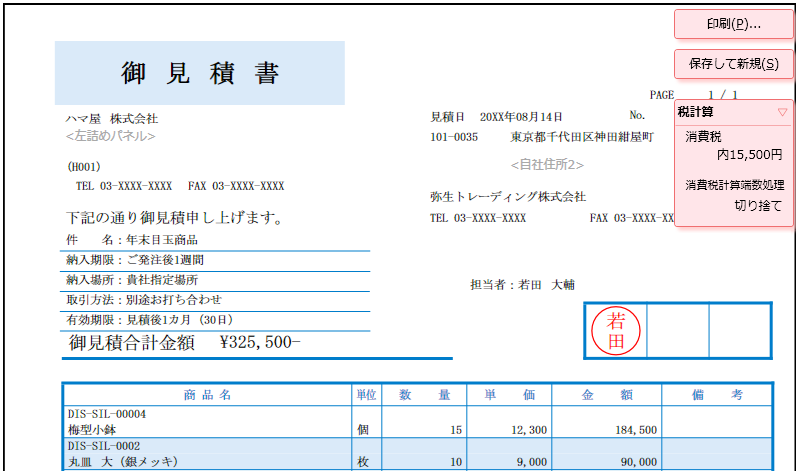
Task: Collapse the 税計算 panel triangle
Action: (782, 112)
